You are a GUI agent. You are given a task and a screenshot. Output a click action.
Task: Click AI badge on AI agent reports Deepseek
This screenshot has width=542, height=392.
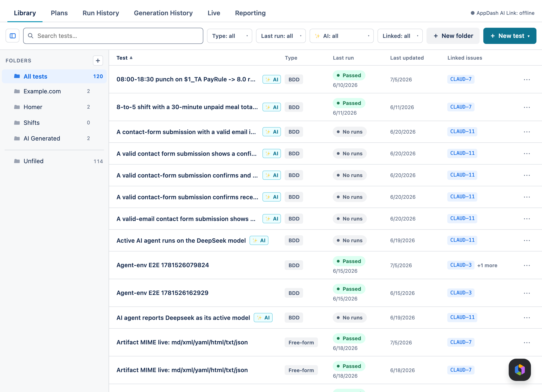tap(263, 318)
